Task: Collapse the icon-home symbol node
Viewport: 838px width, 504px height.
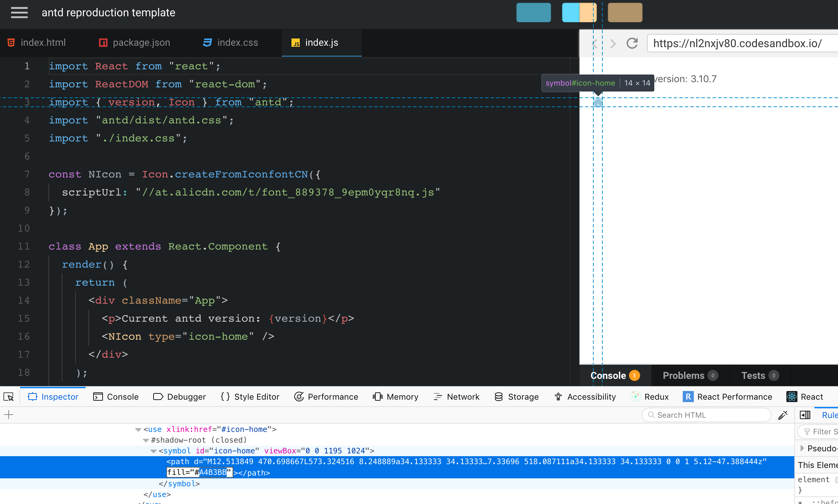Action: (x=153, y=451)
